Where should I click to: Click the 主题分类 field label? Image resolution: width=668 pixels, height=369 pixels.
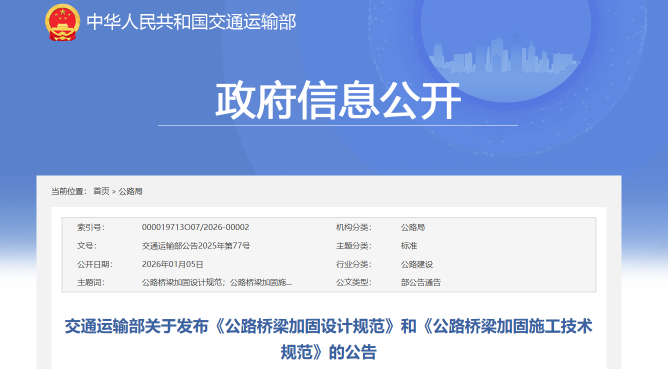[x=354, y=246]
